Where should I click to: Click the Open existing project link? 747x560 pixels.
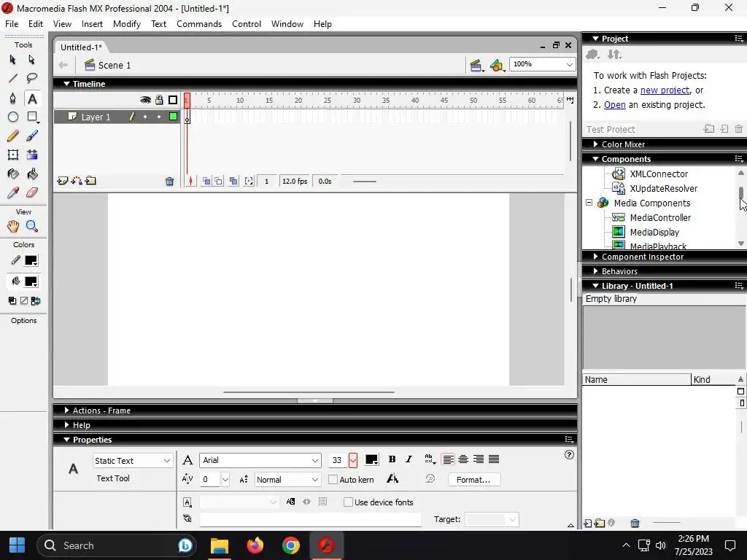point(614,105)
